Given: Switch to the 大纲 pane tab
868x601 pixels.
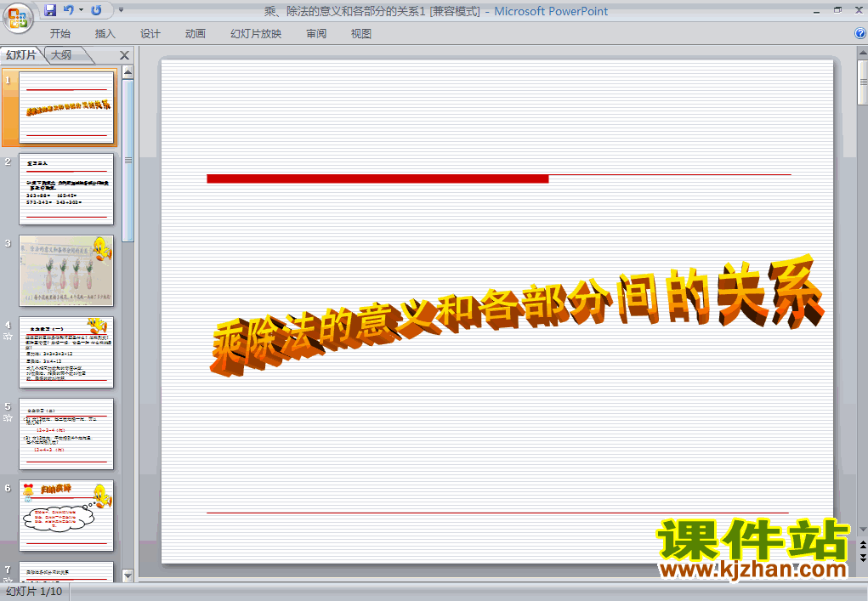Looking at the screenshot, I should [61, 54].
